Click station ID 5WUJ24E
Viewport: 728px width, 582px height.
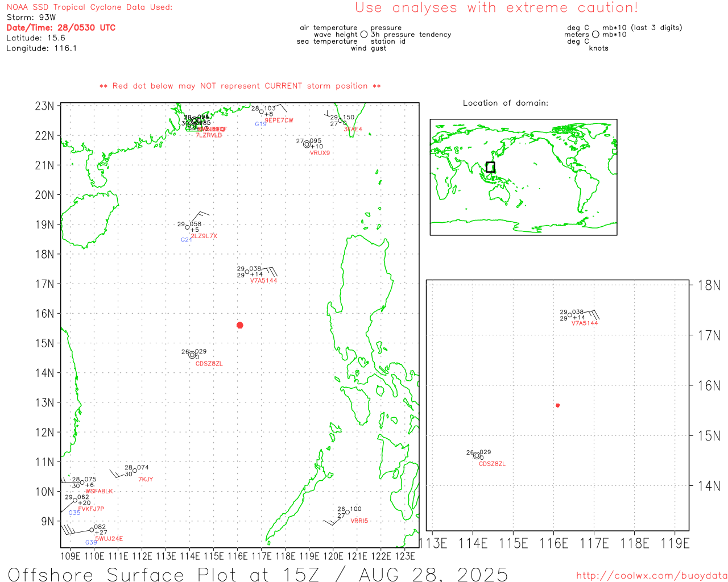coord(109,539)
